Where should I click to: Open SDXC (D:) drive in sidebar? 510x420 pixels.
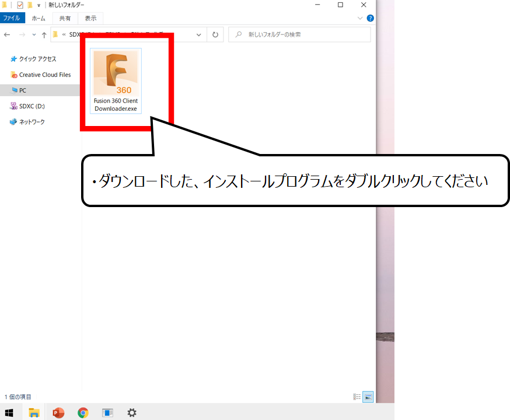click(27, 106)
